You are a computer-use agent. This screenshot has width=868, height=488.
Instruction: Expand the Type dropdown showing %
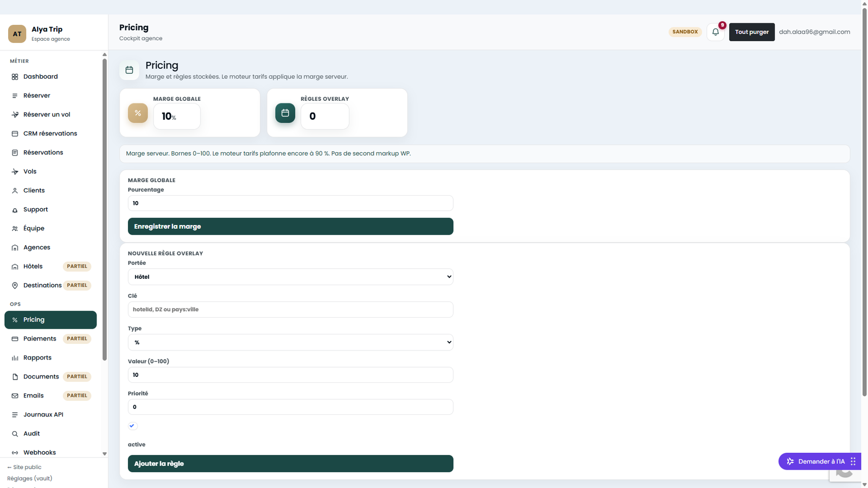point(290,342)
